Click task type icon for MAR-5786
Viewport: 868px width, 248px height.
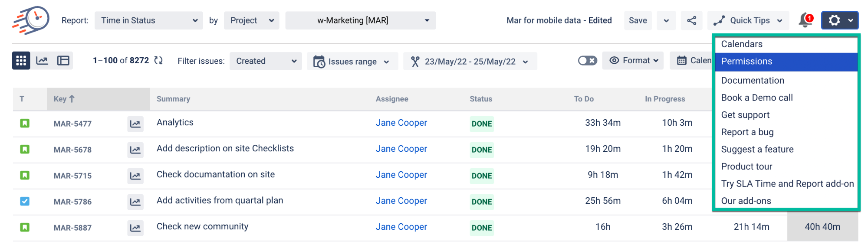pyautogui.click(x=25, y=201)
